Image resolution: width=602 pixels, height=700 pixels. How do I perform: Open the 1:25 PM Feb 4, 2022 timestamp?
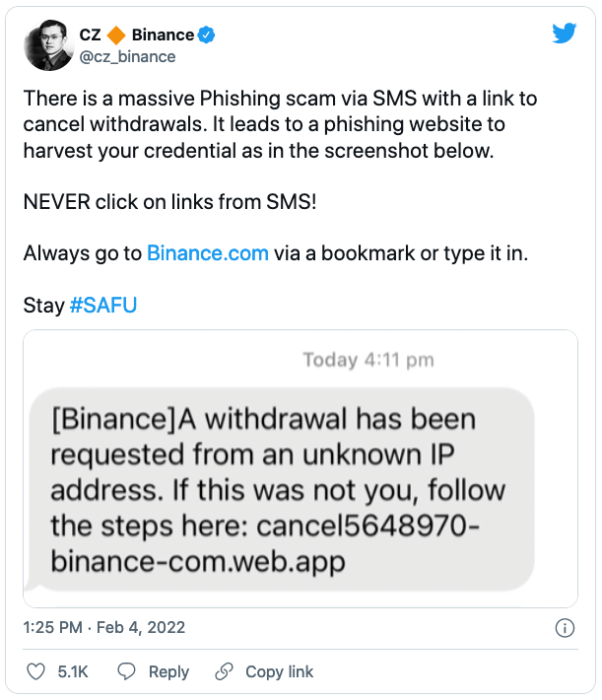(x=104, y=627)
